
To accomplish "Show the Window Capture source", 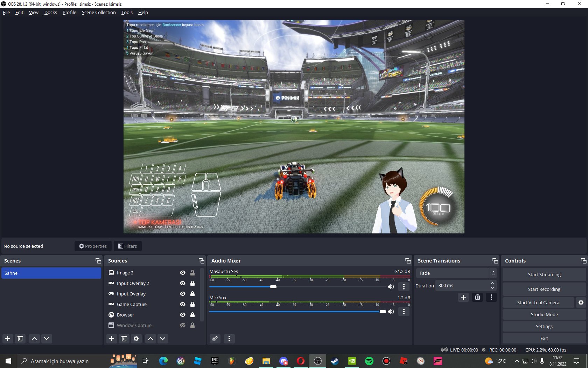I will click(183, 325).
